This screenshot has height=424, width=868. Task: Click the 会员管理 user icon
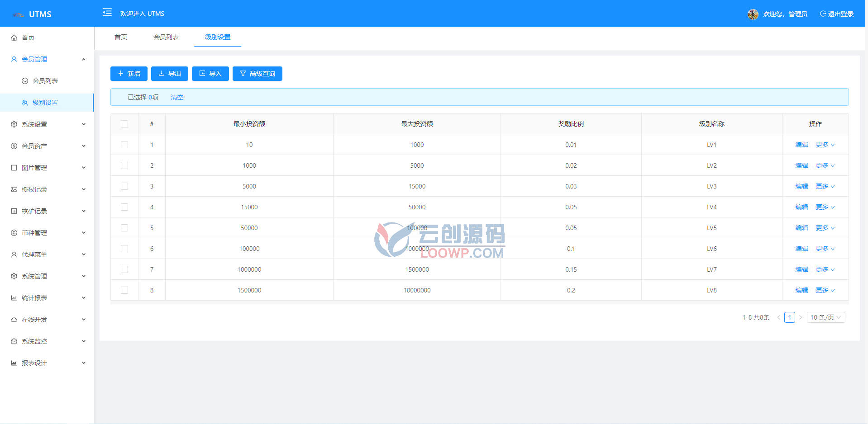click(x=14, y=59)
